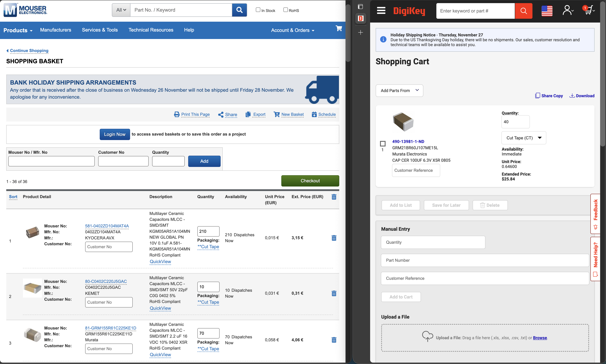This screenshot has width=606, height=364.
Task: Delete the KEMET capacitor row with trash icon
Action: click(334, 293)
